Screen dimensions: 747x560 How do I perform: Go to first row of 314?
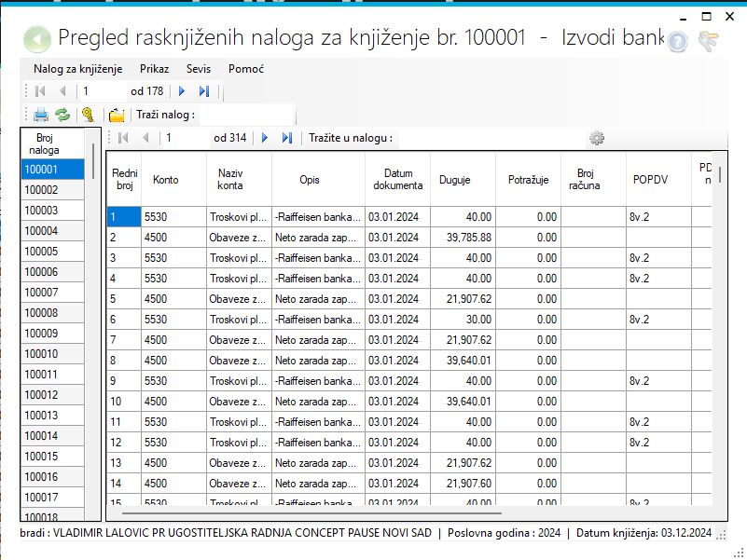click(x=124, y=138)
